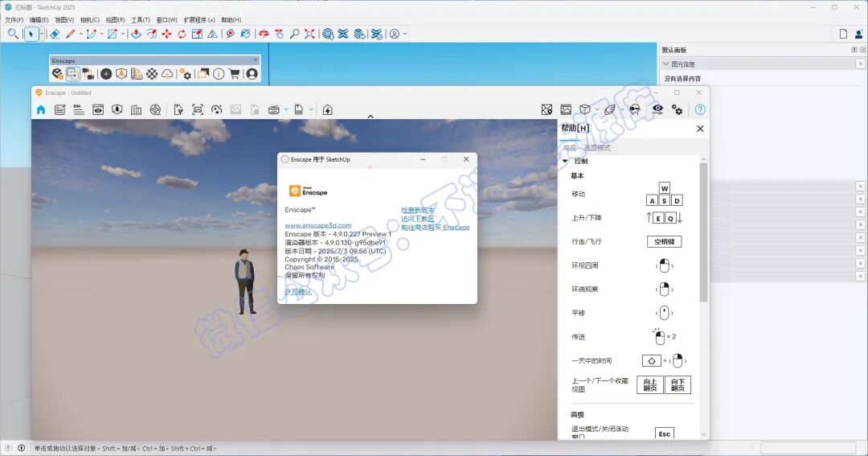
Task: Choose the Pan hand tool
Action: pyautogui.click(x=279, y=34)
